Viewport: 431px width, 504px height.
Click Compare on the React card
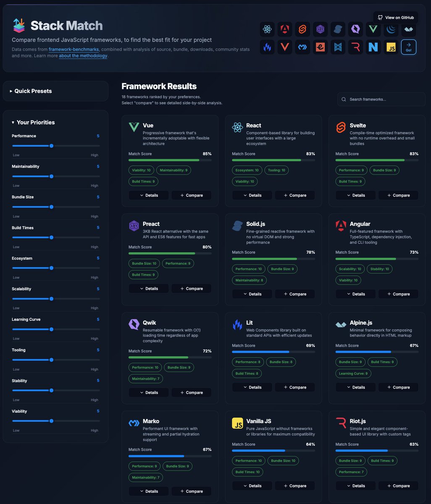(x=295, y=195)
